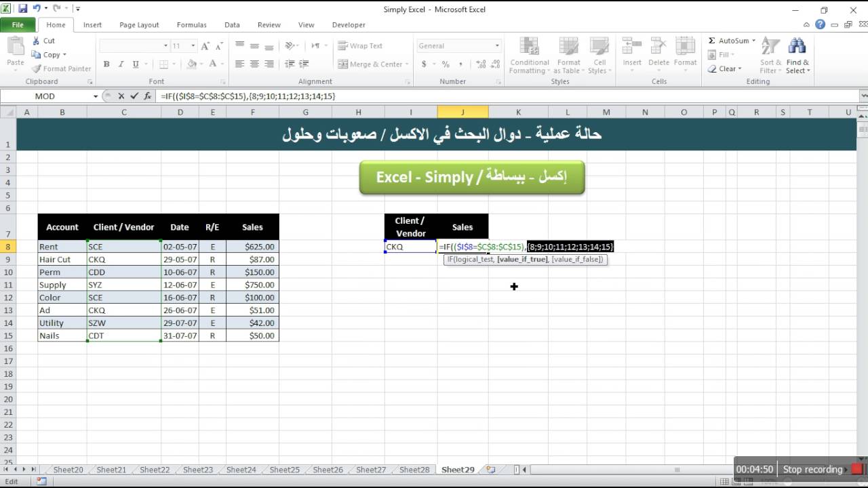
Task: Toggle Bold formatting button
Action: click(x=106, y=64)
